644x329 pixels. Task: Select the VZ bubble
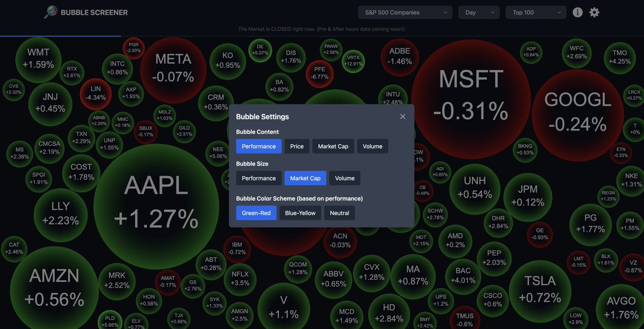click(633, 266)
